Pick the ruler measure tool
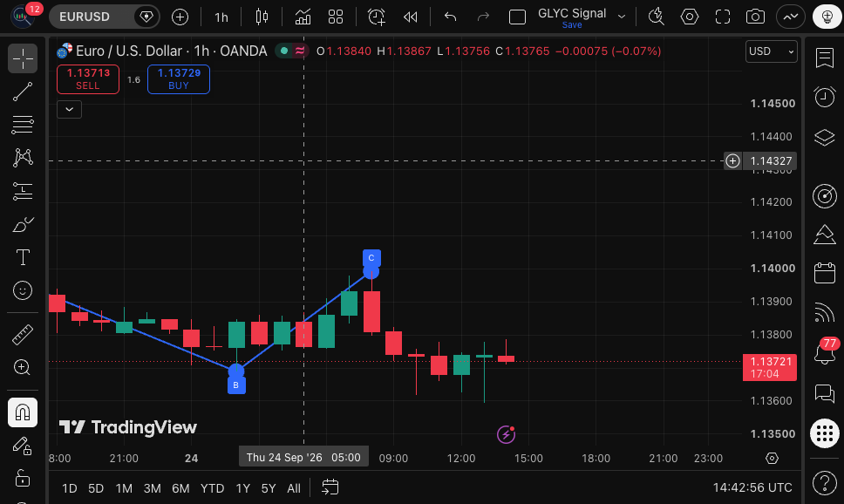The height and width of the screenshot is (504, 844). (23, 334)
